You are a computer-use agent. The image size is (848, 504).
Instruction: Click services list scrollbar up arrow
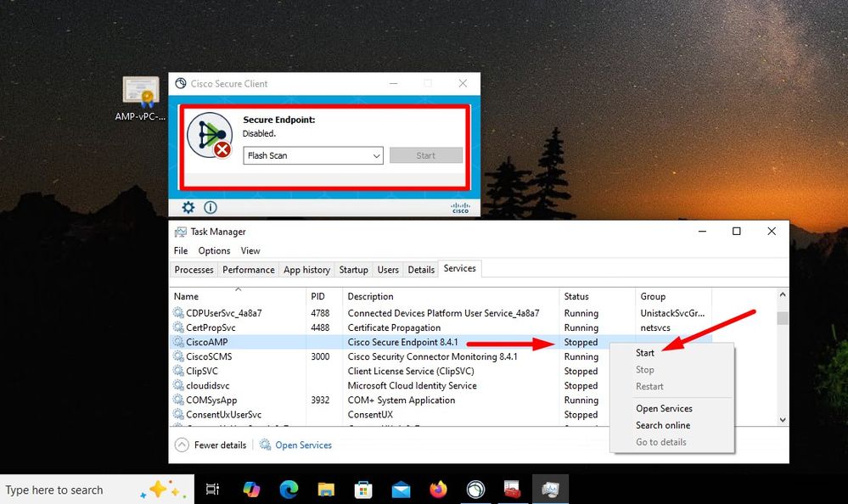pos(783,294)
